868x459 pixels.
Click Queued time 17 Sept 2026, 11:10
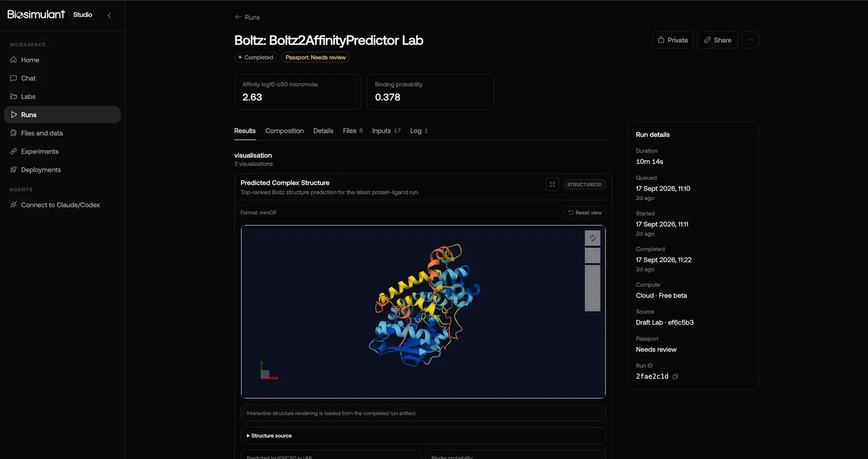[663, 189]
